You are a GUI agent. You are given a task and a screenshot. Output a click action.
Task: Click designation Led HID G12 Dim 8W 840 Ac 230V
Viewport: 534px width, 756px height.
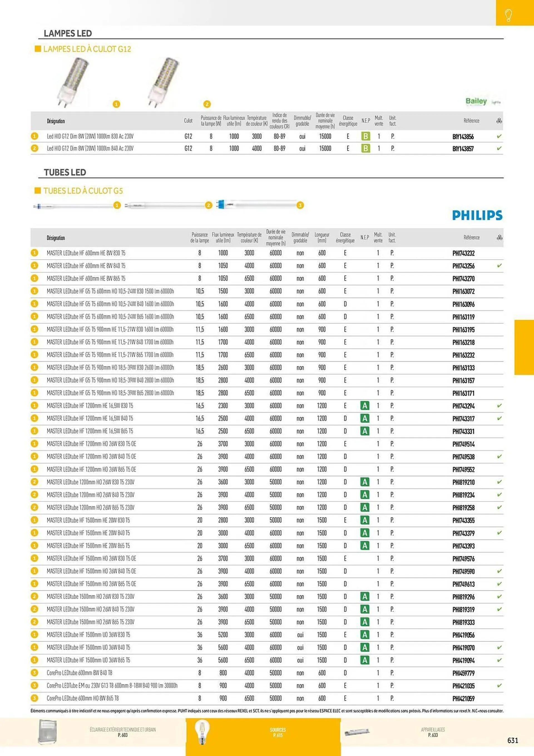pyautogui.click(x=90, y=149)
